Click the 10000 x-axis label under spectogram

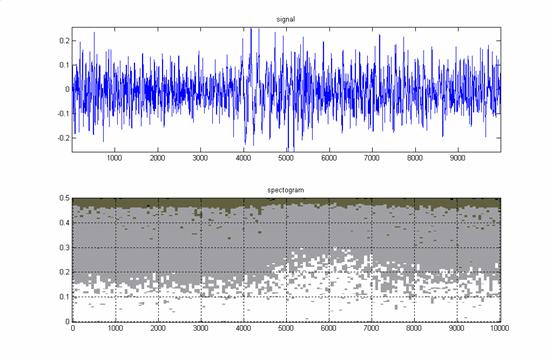499,328
